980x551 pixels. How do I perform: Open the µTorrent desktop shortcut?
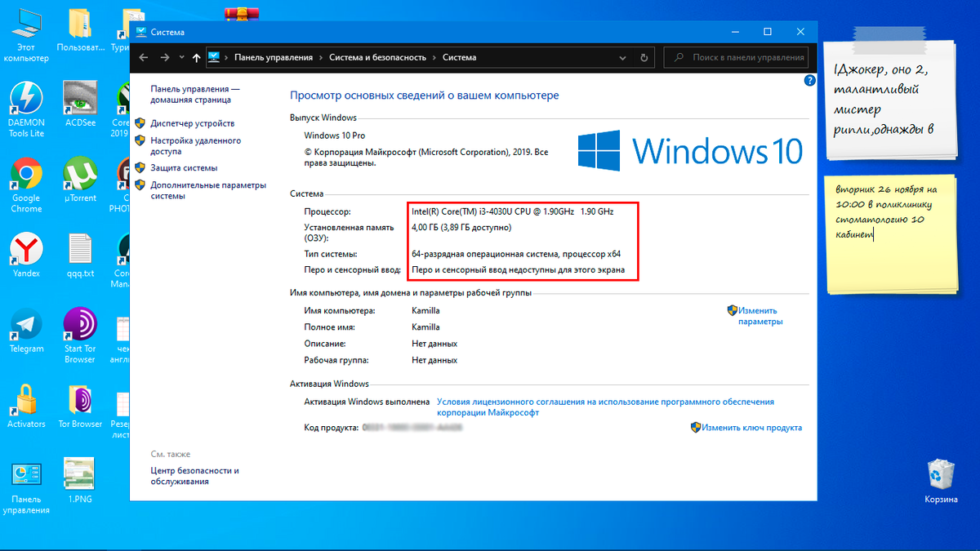click(x=80, y=179)
